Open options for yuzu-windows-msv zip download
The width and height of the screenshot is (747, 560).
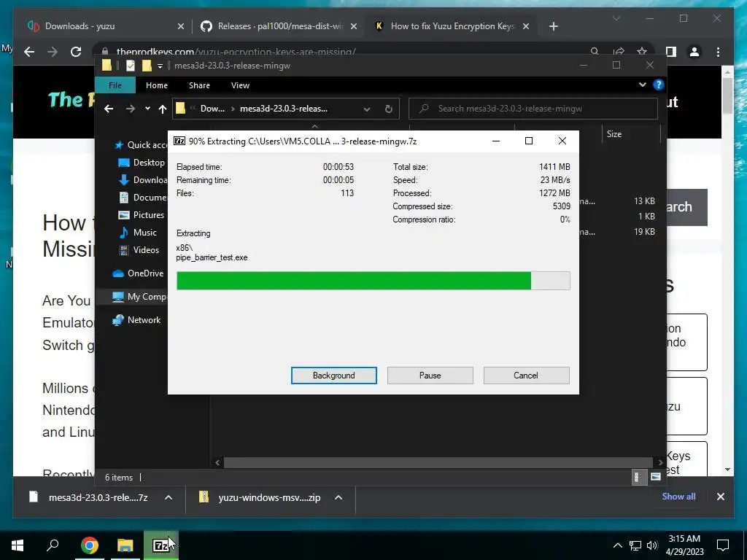click(338, 497)
